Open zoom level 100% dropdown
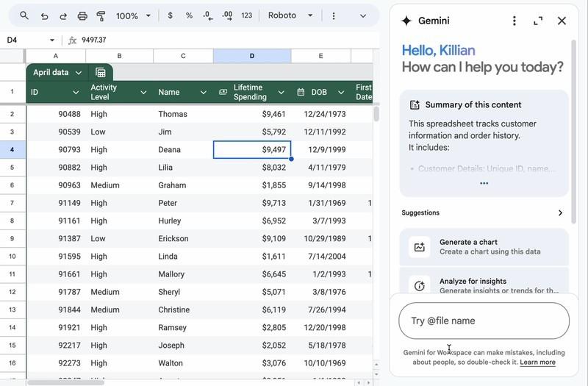588x386 pixels. [133, 15]
